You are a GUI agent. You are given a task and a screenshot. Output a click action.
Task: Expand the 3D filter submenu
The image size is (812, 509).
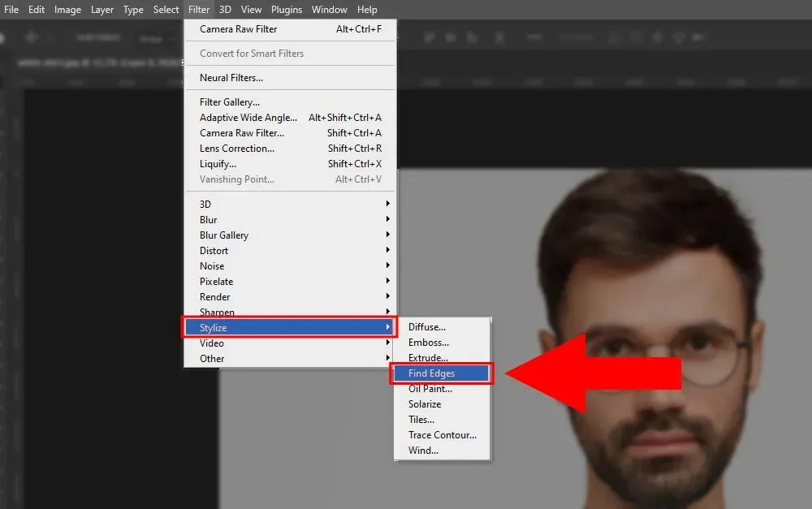point(291,204)
